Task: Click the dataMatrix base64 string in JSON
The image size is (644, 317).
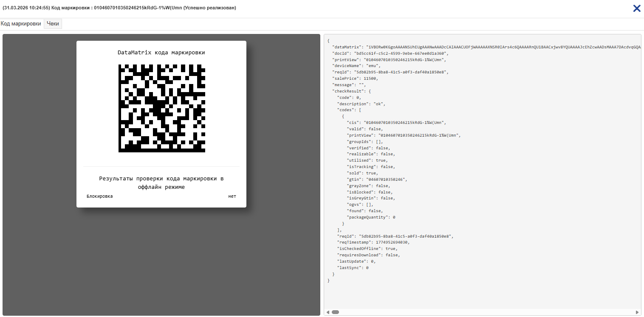Action: pyautogui.click(x=501, y=47)
